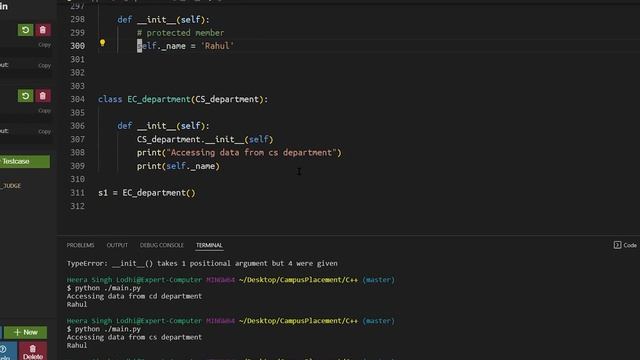Screen dimensions: 640x360
Task: Click print(self._name) on line 309
Action: pyautogui.click(x=178, y=166)
